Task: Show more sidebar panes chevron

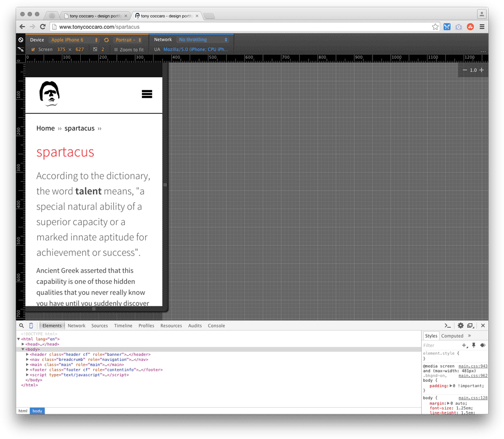Action: pyautogui.click(x=469, y=335)
